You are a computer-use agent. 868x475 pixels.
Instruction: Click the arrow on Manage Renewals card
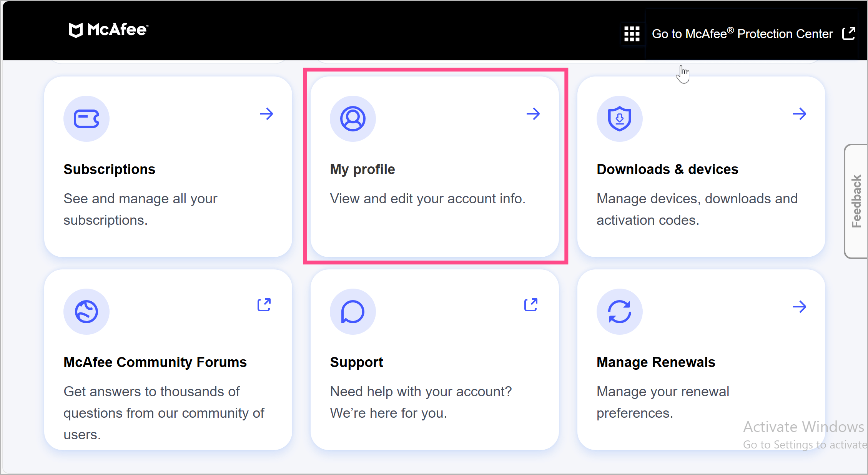click(x=799, y=307)
